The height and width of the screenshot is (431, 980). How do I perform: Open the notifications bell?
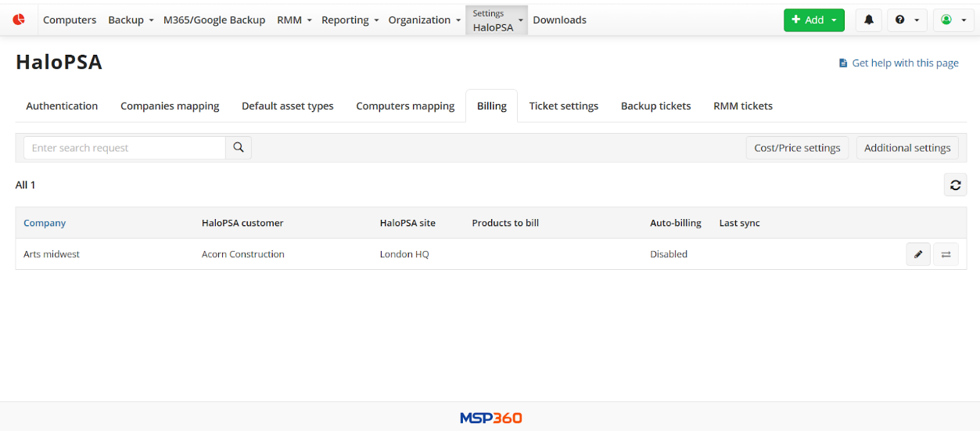[x=868, y=20]
